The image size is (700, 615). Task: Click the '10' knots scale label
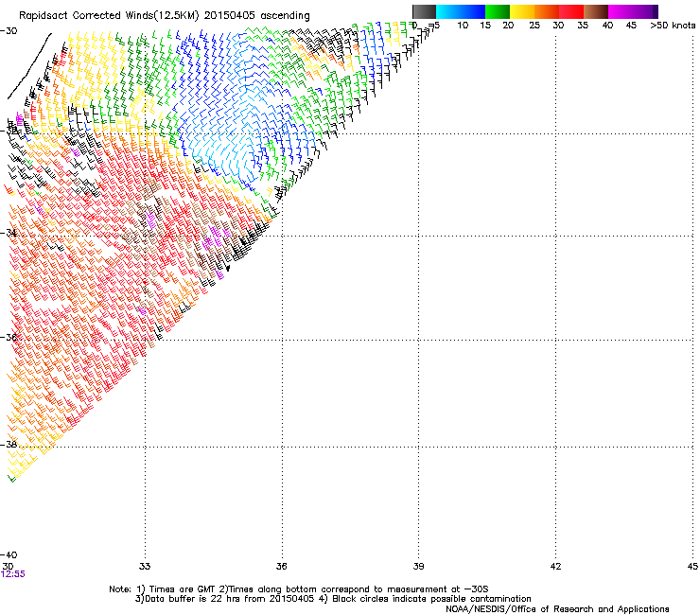click(x=463, y=26)
